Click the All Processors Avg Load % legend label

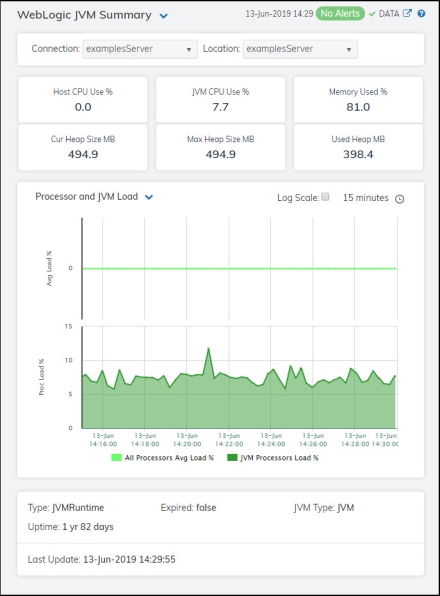169,458
